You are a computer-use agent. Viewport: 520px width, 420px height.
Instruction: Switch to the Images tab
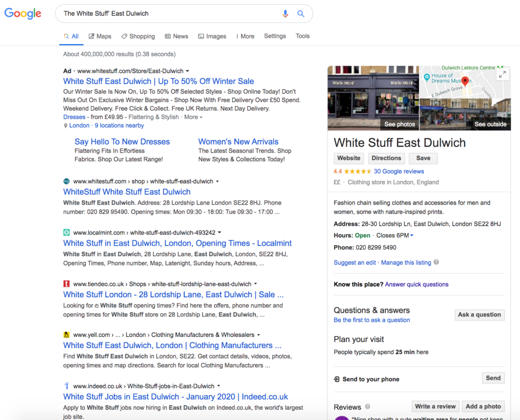click(212, 36)
